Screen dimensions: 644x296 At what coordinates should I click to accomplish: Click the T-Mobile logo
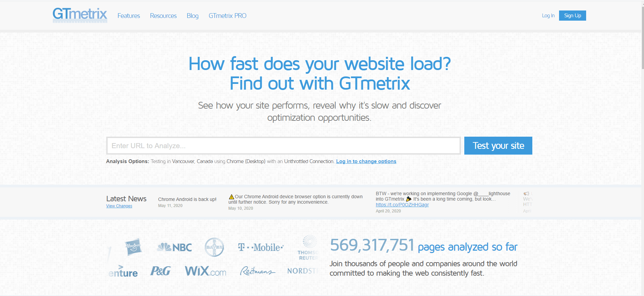coord(261,247)
